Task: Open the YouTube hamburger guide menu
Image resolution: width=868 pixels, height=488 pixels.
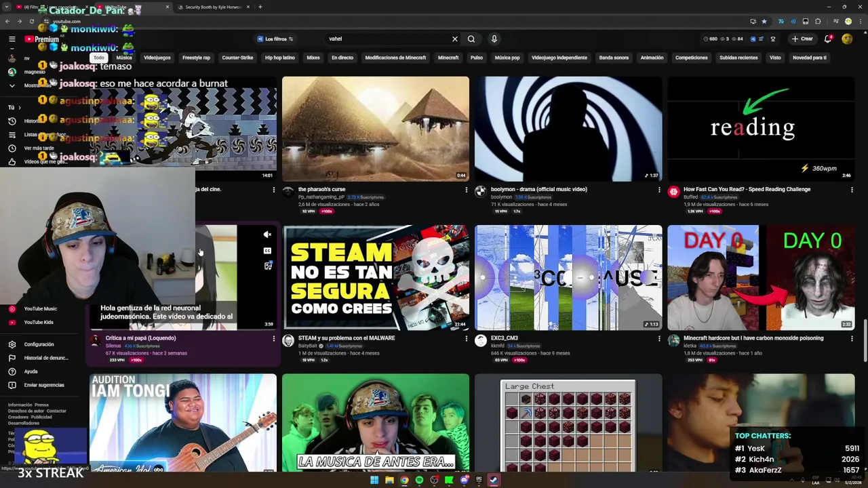Action: 12,39
